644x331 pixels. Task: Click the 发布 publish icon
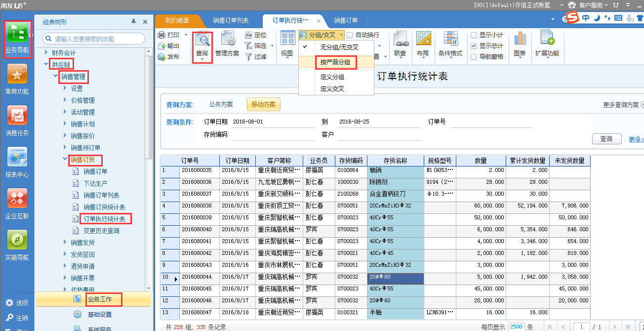pos(161,57)
